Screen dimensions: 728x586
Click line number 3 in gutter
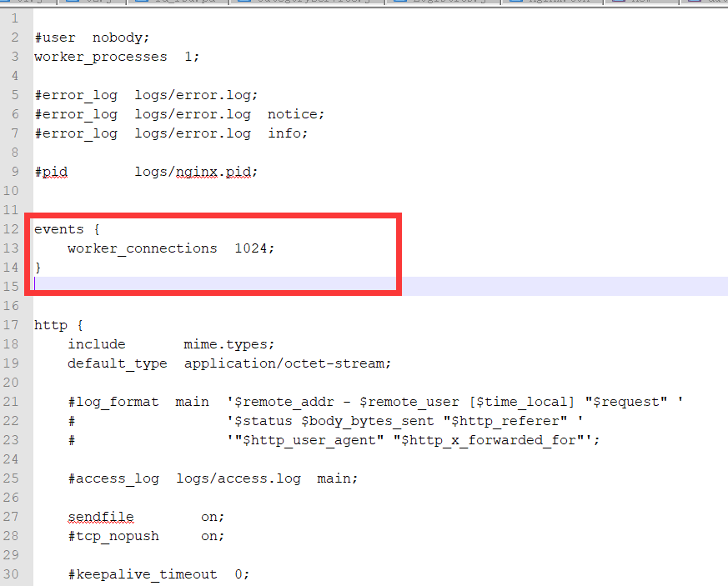tap(15, 57)
